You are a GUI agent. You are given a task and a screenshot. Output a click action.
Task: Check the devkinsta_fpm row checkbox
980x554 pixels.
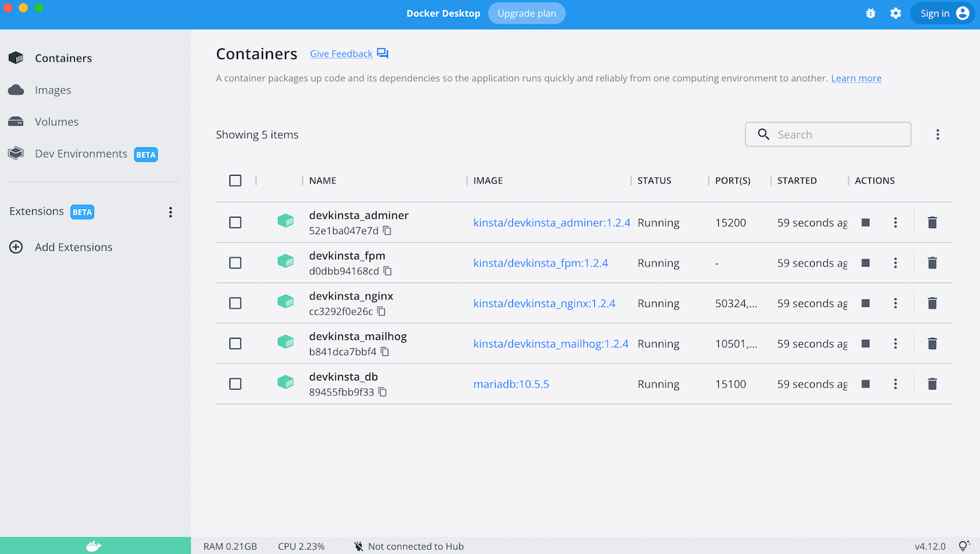pyautogui.click(x=235, y=262)
